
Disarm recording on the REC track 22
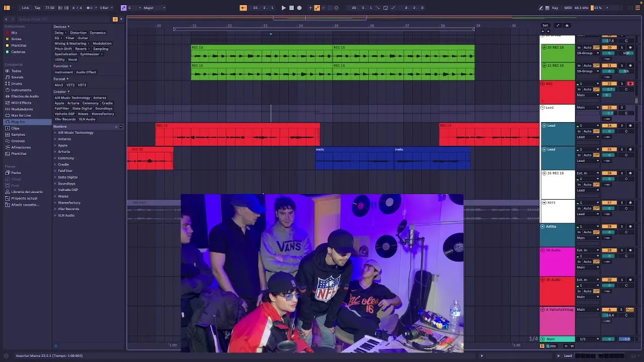click(630, 83)
